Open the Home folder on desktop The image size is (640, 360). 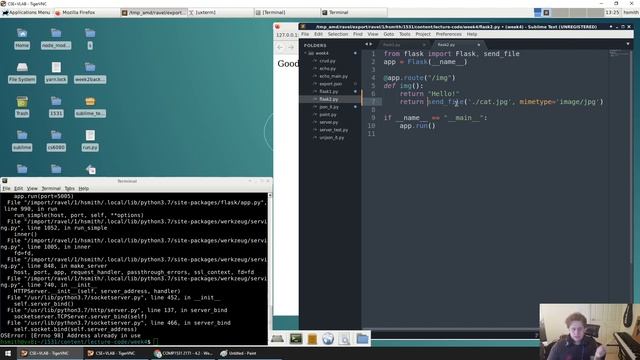point(22,38)
